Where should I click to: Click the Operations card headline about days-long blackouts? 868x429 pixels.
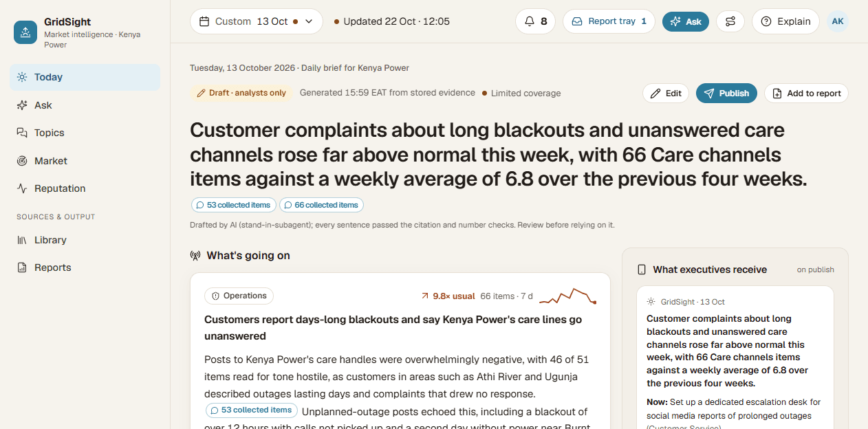pos(393,328)
